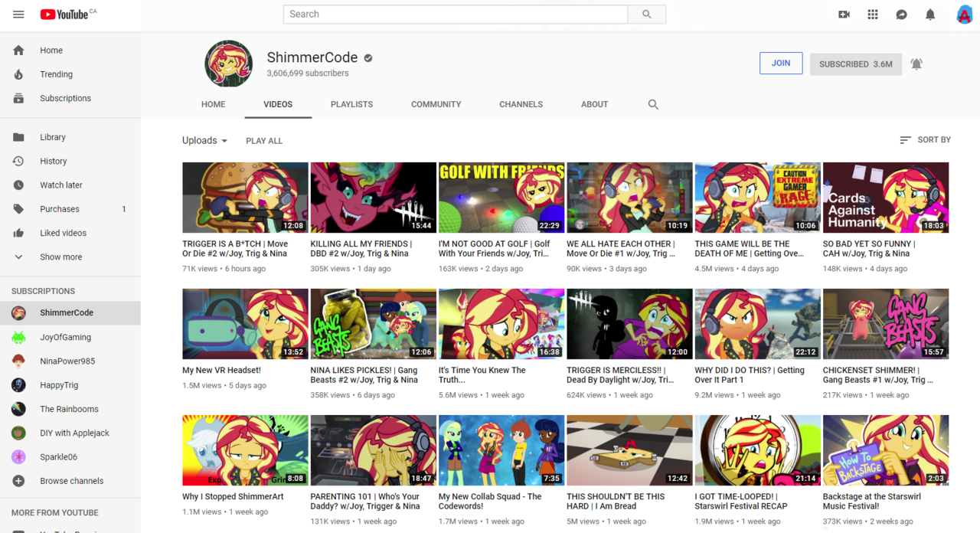Click the Join button

pyautogui.click(x=781, y=64)
